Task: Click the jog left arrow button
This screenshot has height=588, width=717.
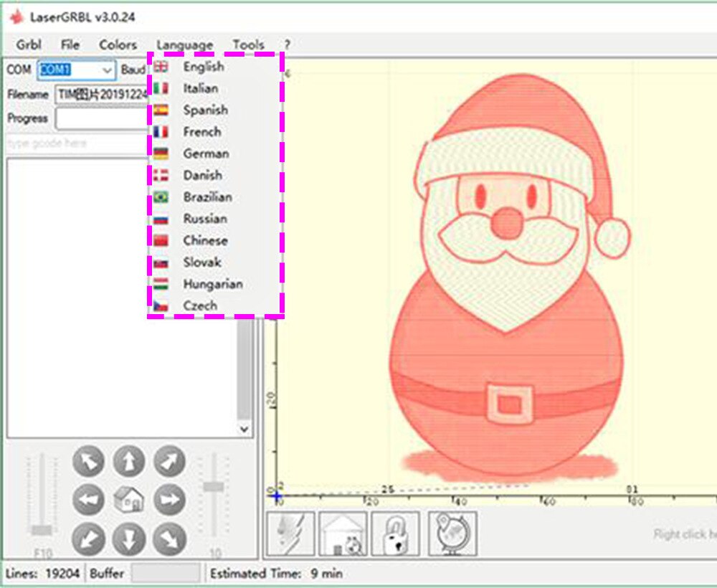Action: click(88, 500)
